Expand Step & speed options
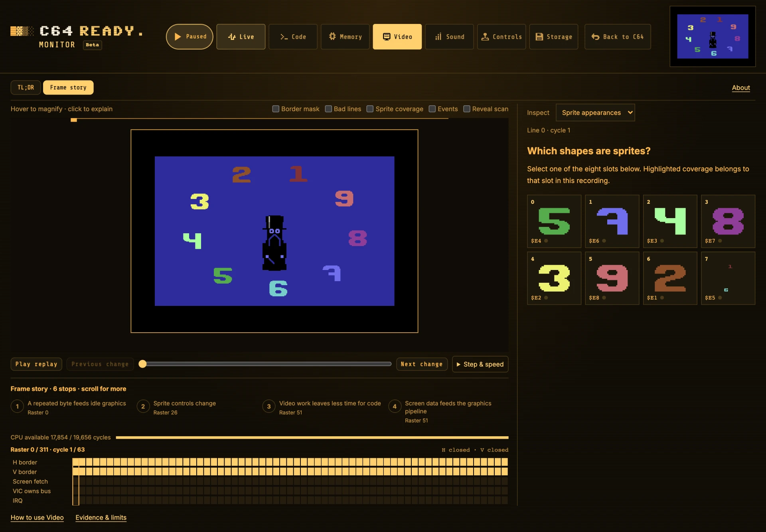The height and width of the screenshot is (532, 766). 480,364
